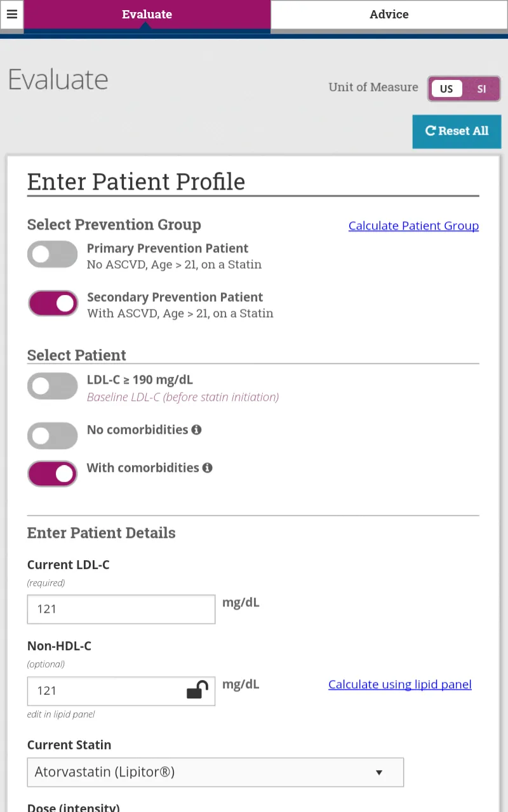
Task: Turn off the With comorbidities toggle
Action: 52,473
